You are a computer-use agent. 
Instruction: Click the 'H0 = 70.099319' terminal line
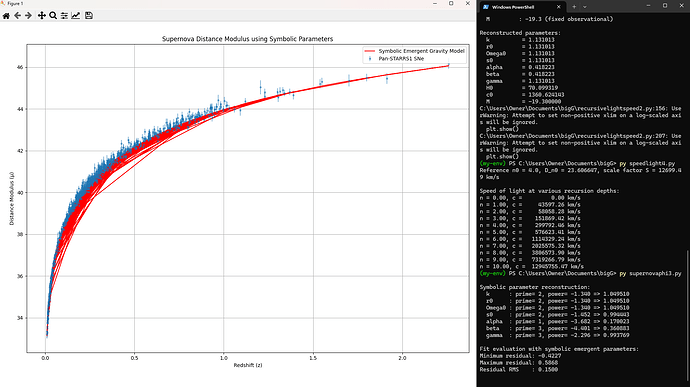[x=520, y=88]
